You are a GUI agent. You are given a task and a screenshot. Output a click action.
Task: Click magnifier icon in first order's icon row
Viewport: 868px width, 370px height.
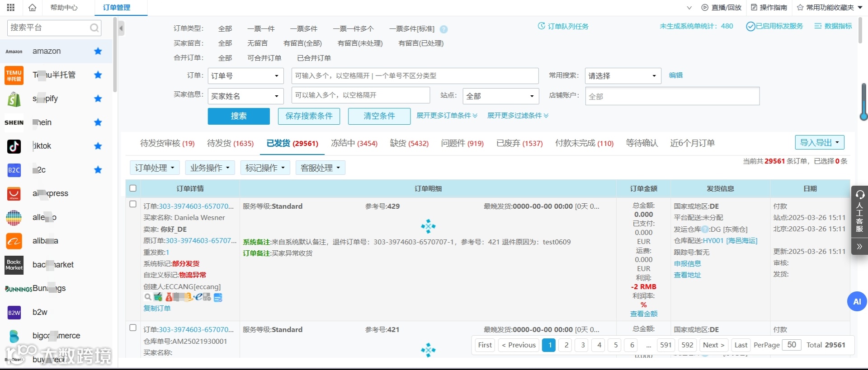tap(147, 297)
